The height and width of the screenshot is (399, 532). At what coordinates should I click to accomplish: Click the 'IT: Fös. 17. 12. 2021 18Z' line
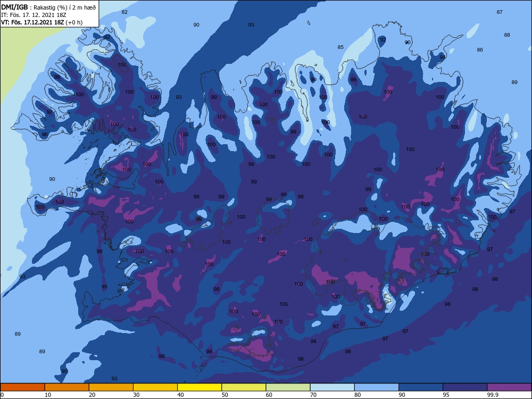[x=34, y=15]
